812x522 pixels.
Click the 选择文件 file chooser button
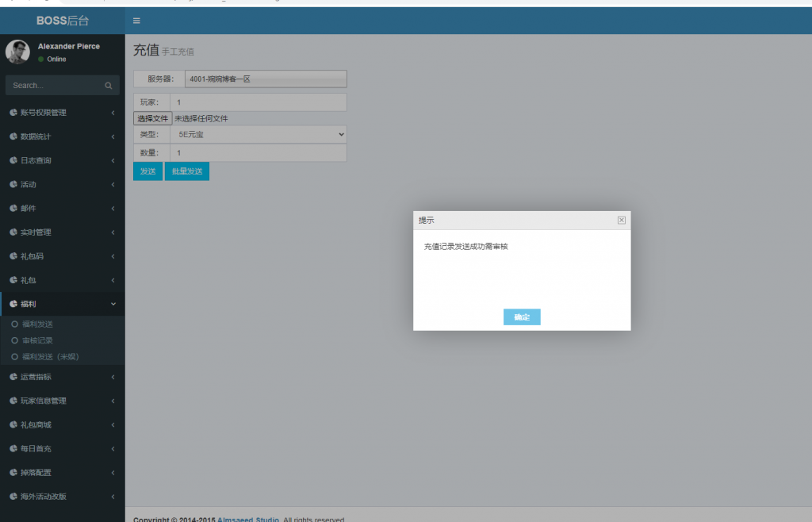pyautogui.click(x=152, y=119)
